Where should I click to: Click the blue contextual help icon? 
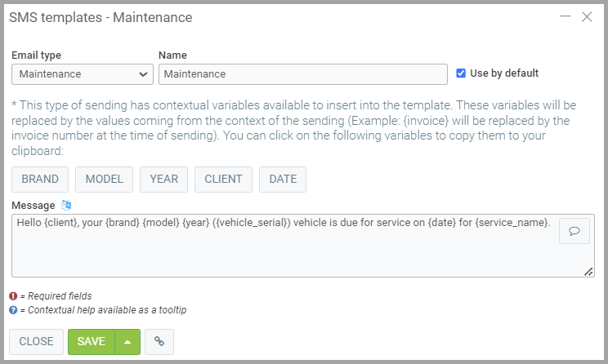pos(14,310)
